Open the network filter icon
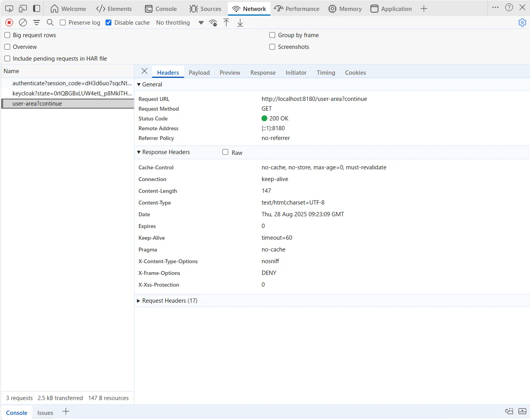 pyautogui.click(x=36, y=23)
